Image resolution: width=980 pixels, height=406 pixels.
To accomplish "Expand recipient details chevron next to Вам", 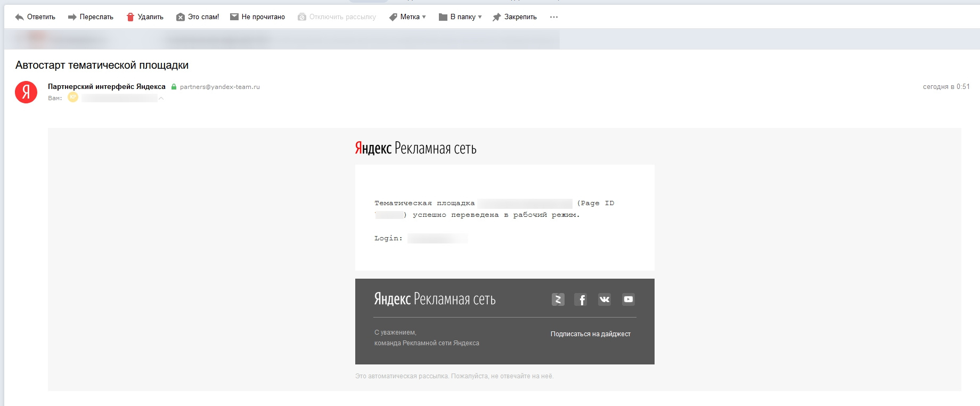I will (161, 98).
